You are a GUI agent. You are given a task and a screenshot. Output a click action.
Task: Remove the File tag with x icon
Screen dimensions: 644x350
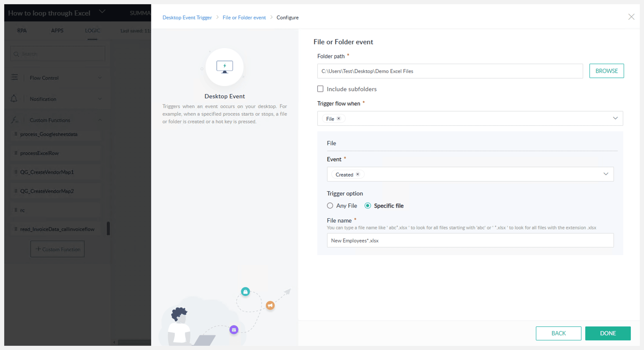coord(338,118)
